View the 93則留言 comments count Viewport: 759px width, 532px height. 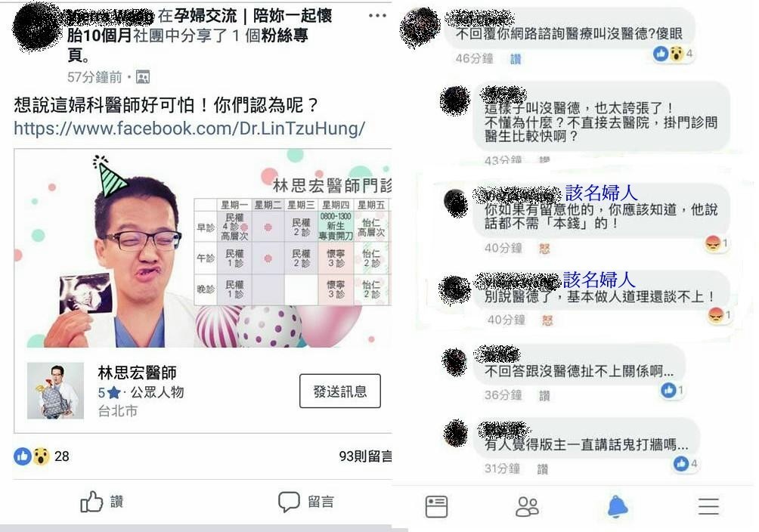tap(365, 456)
